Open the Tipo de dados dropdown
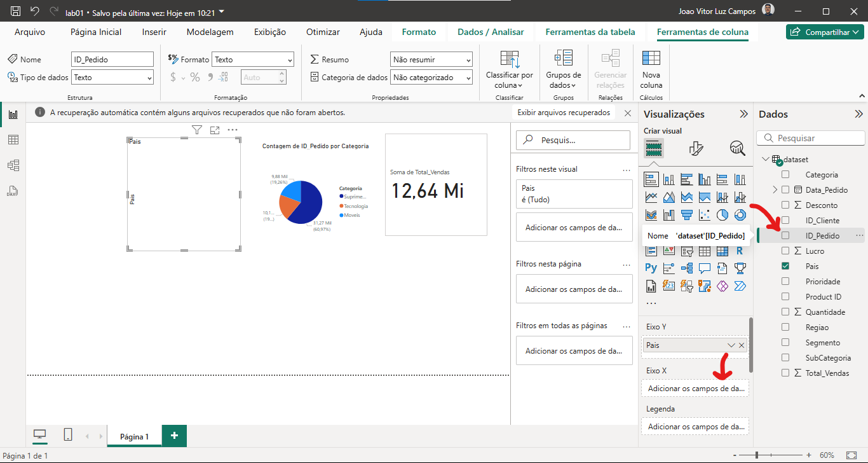Viewport: 868px width, 463px height. [112, 78]
